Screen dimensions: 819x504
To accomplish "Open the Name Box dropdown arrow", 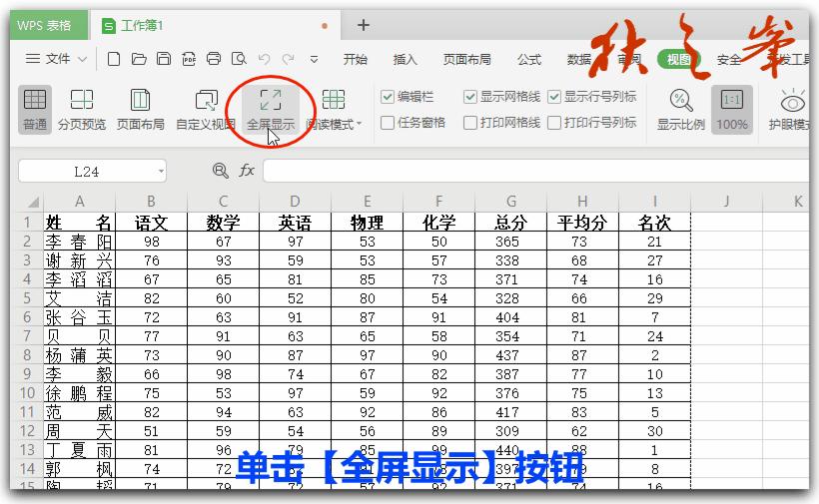I will click(161, 171).
